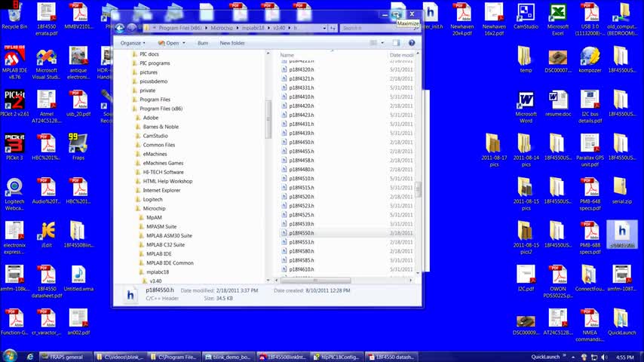Viewport: 644px width, 362px height.
Task: Open the Organize menu
Action: [132, 43]
